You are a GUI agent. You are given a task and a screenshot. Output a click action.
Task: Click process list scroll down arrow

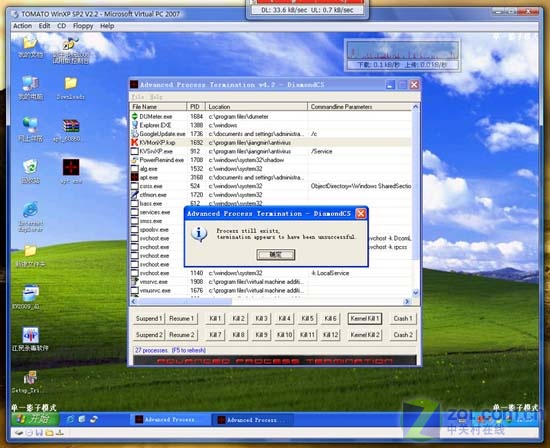416,292
